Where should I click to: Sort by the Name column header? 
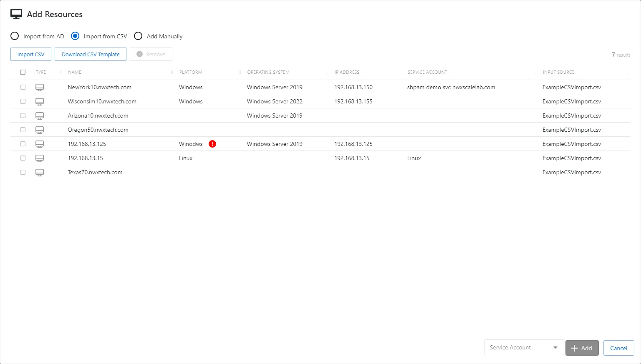75,72
